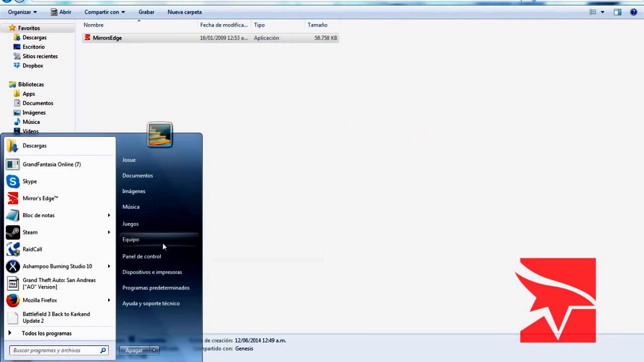The width and height of the screenshot is (644, 362).
Task: Click the red MirrorsEdge application file icon
Action: coord(88,38)
